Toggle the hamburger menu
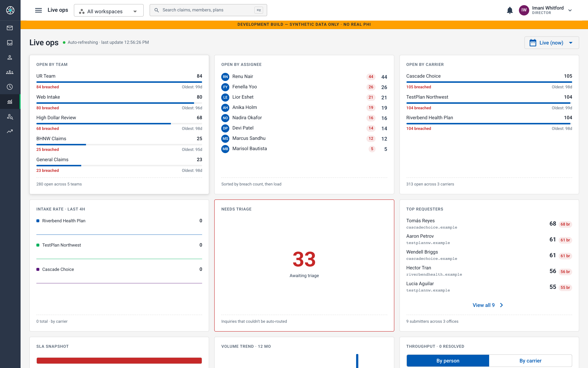Viewport: 588px width, 368px height. (38, 10)
